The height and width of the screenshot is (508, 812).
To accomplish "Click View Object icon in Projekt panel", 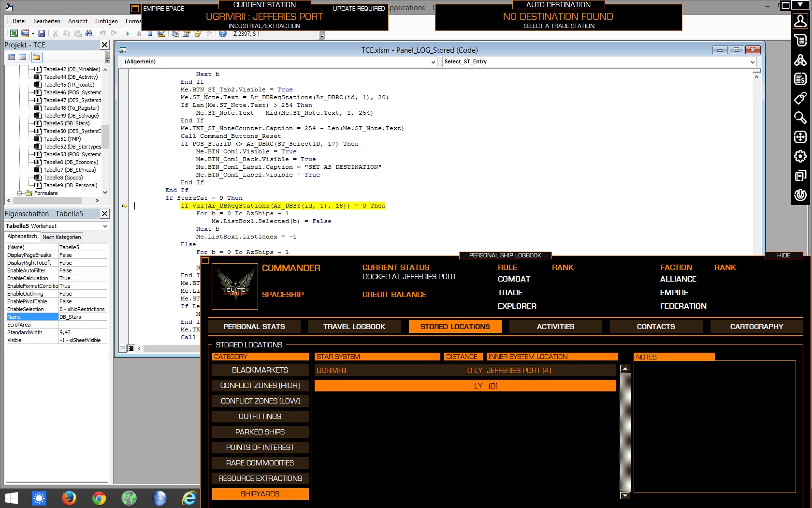I will coord(23,57).
